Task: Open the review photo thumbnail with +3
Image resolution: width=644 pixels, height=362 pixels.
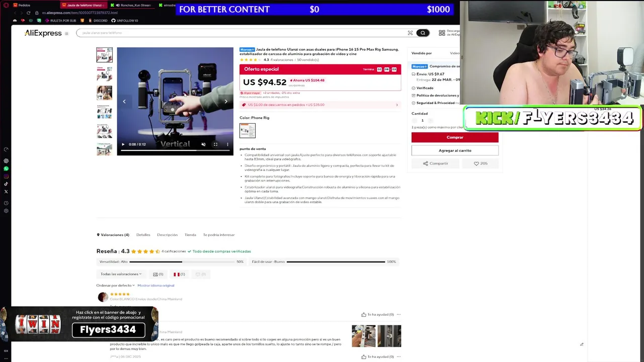Action: [389, 336]
